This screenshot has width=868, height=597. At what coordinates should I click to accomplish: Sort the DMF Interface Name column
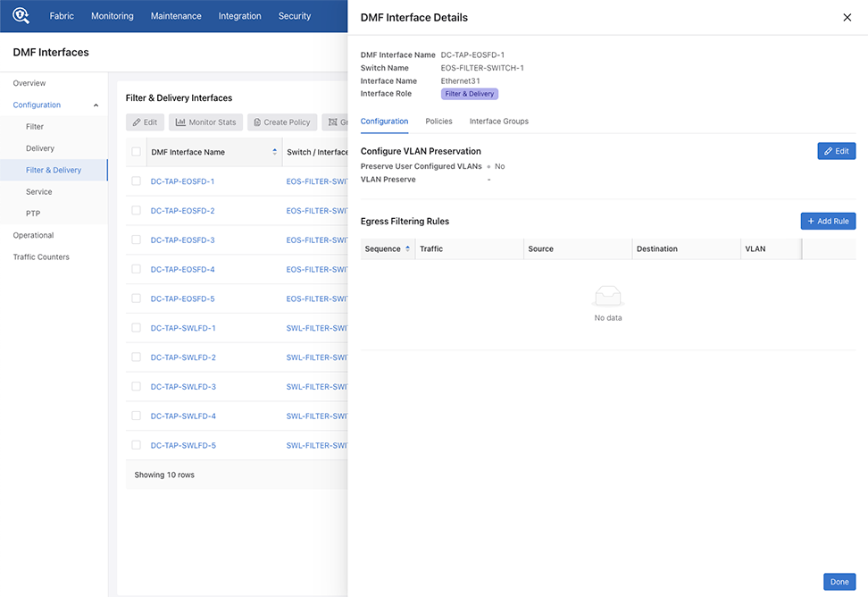(x=274, y=152)
